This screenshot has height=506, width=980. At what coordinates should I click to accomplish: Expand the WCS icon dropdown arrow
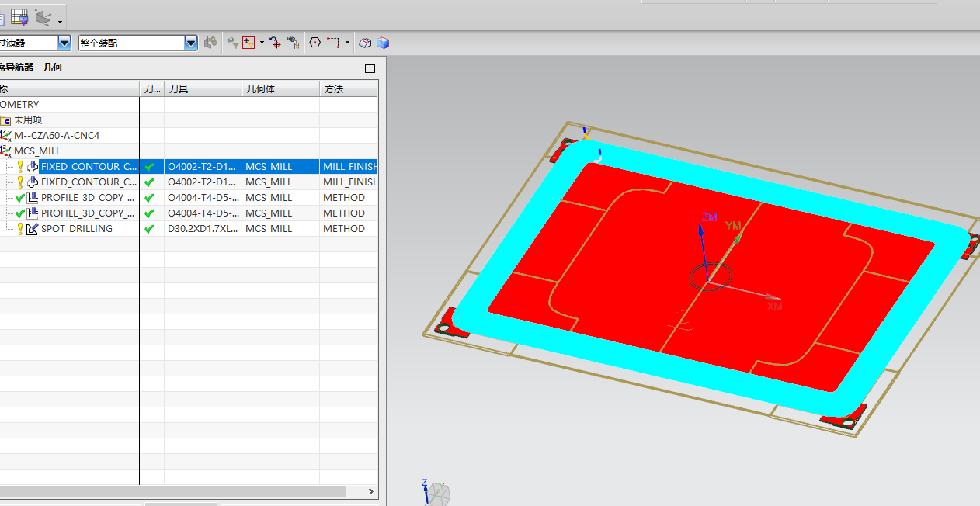tap(61, 20)
